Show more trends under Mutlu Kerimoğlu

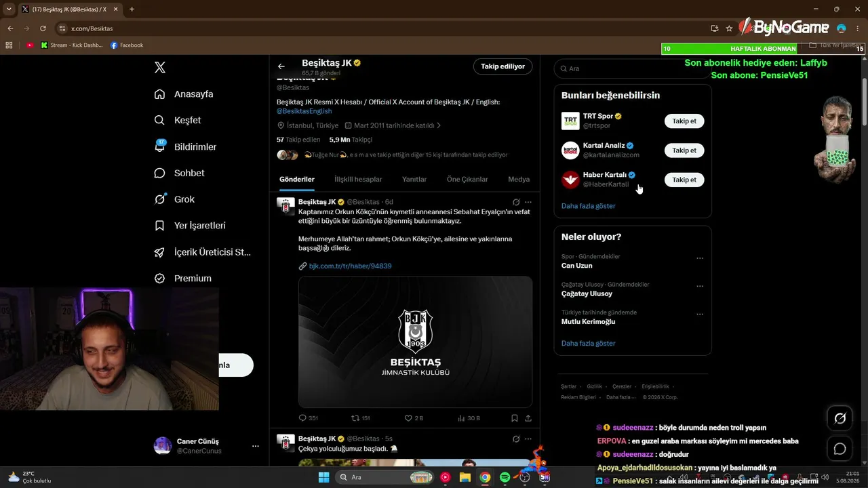tap(589, 344)
